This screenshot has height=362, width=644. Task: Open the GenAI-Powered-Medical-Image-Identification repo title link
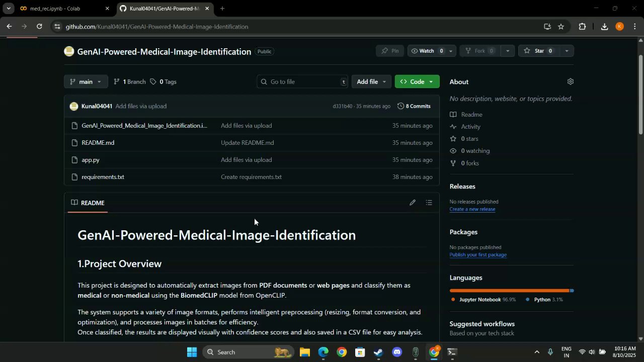tap(164, 52)
